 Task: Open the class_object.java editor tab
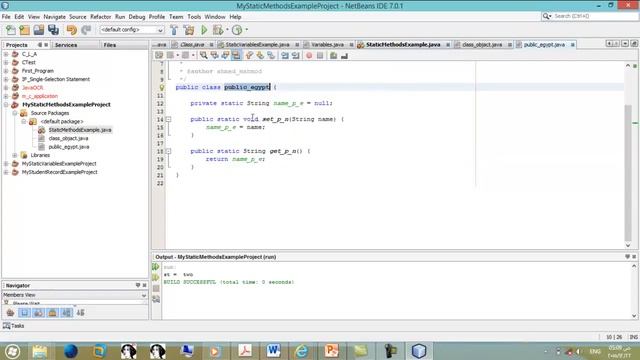tap(482, 44)
